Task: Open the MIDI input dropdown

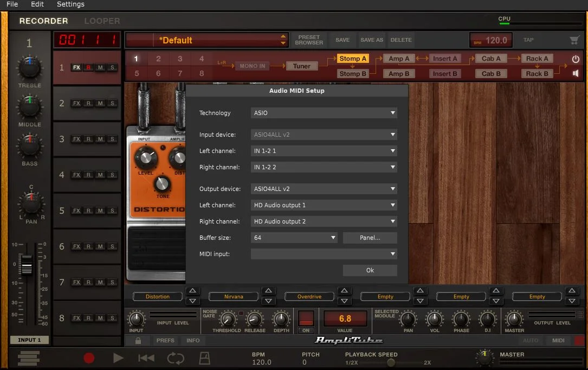Action: pyautogui.click(x=324, y=254)
